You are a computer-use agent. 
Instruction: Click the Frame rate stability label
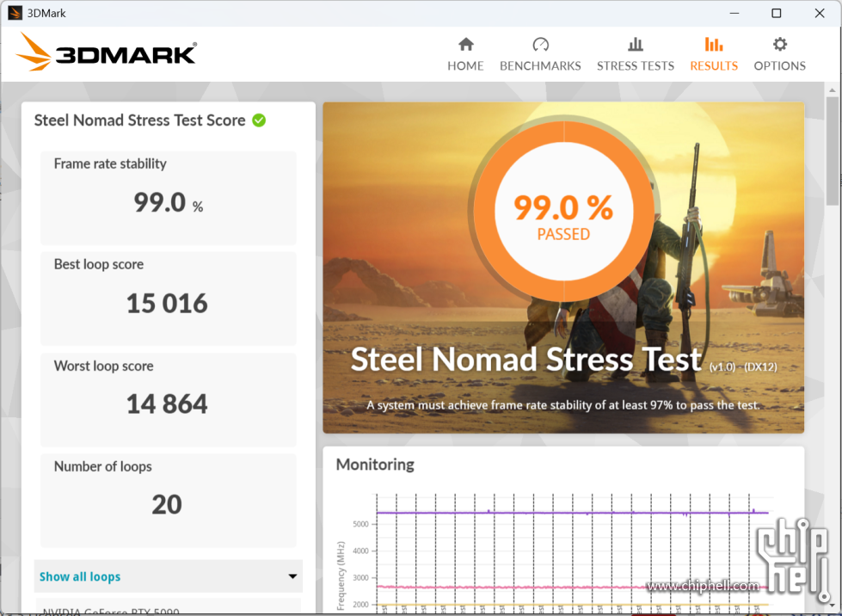coord(110,163)
